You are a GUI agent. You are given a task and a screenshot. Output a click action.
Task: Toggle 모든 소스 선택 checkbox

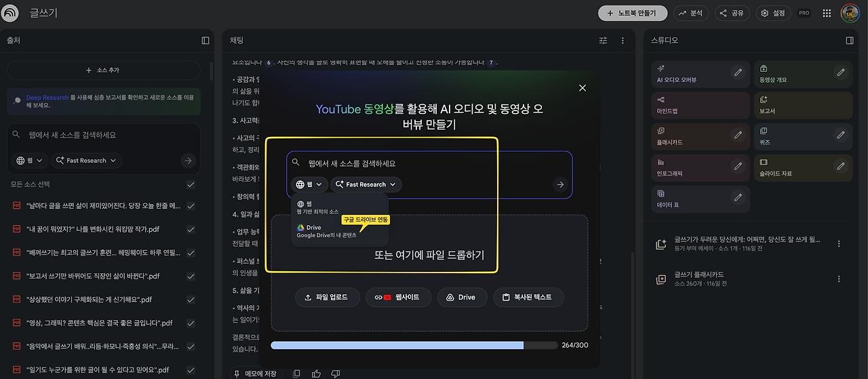pos(191,184)
